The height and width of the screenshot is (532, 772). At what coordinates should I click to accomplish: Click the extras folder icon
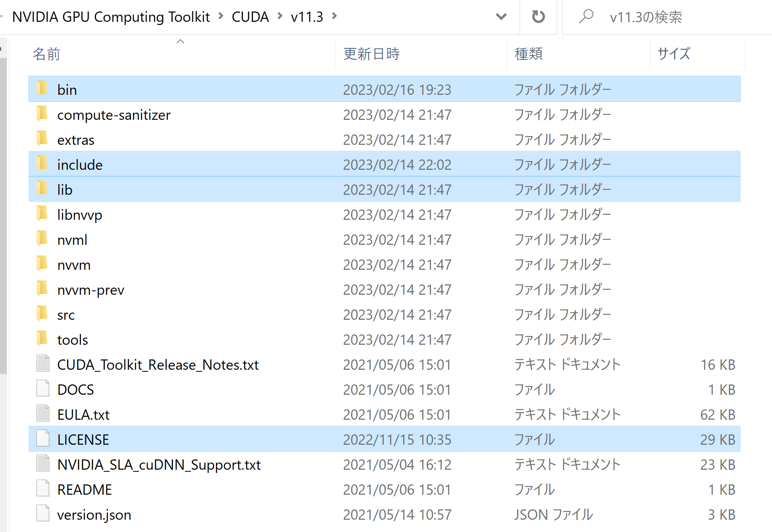[x=42, y=139]
